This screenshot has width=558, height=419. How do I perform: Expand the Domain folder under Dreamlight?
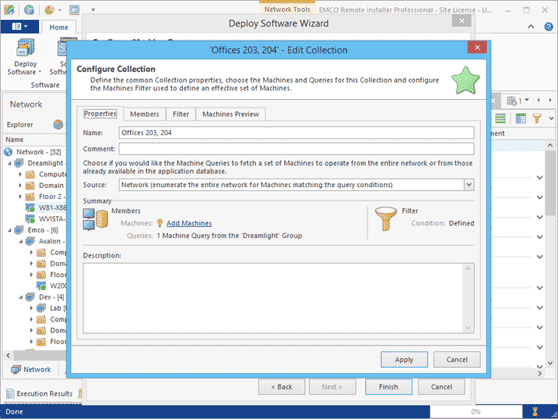click(20, 185)
